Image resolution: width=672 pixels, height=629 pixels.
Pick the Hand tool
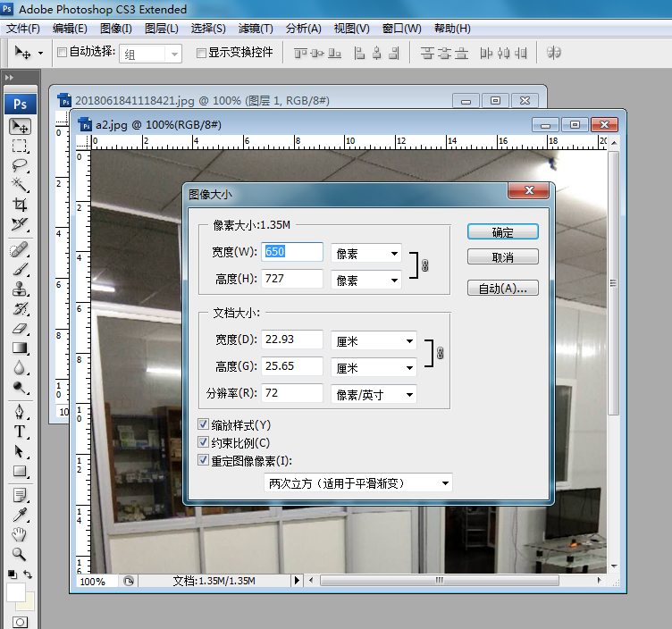pos(20,534)
